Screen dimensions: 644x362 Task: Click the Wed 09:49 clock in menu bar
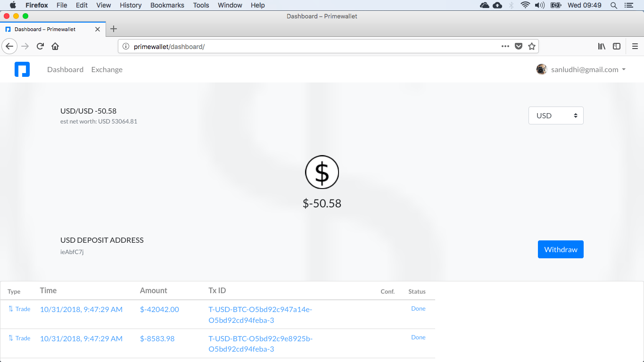coord(585,5)
